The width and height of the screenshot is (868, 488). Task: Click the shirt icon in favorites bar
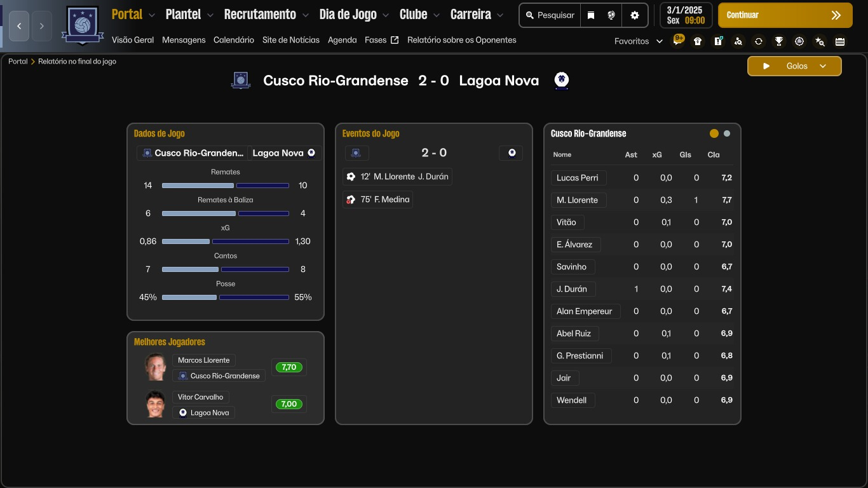pyautogui.click(x=698, y=41)
